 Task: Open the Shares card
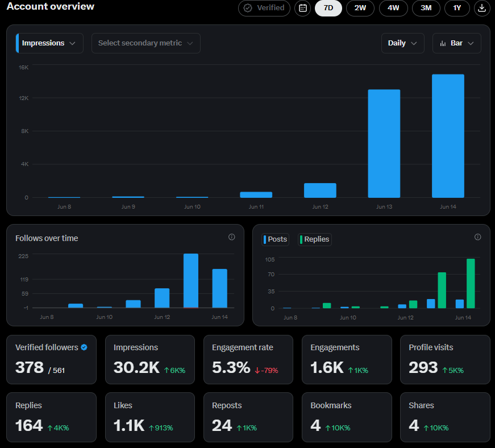445,417
